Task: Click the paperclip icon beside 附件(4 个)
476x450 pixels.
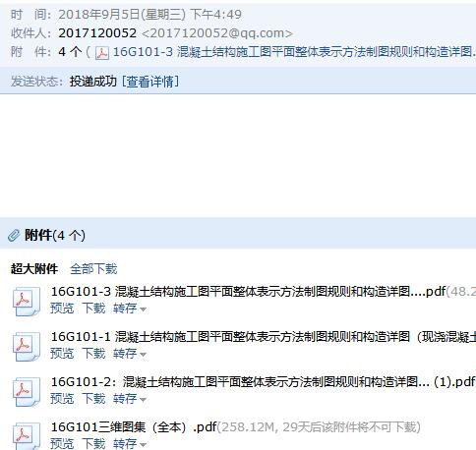Action: [14, 235]
